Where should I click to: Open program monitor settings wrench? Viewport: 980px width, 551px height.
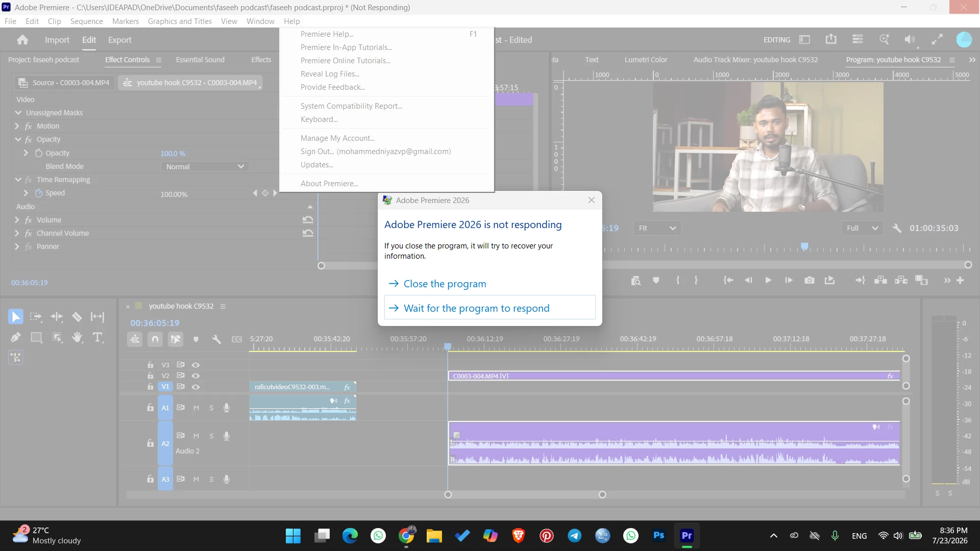897,228
